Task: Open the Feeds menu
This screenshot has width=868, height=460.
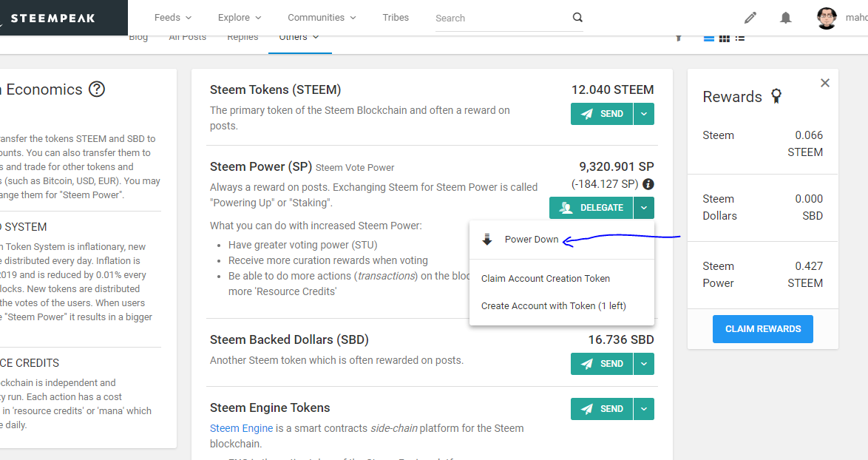Action: click(x=173, y=18)
